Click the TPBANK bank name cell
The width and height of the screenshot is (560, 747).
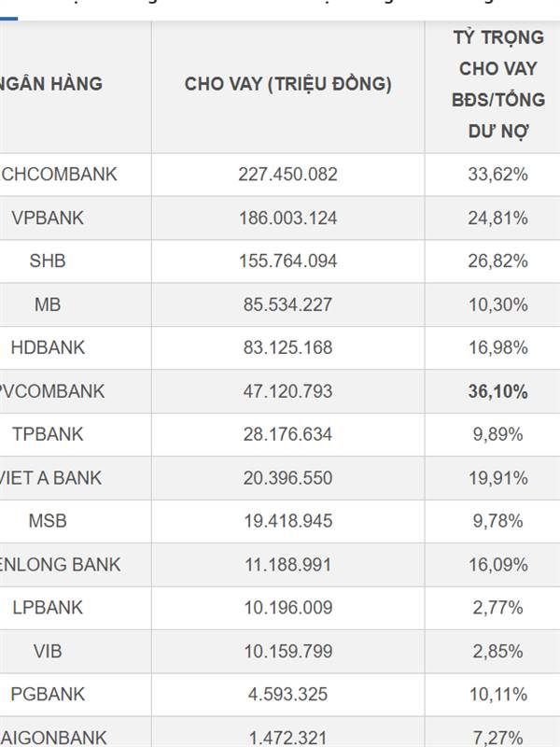(x=48, y=434)
